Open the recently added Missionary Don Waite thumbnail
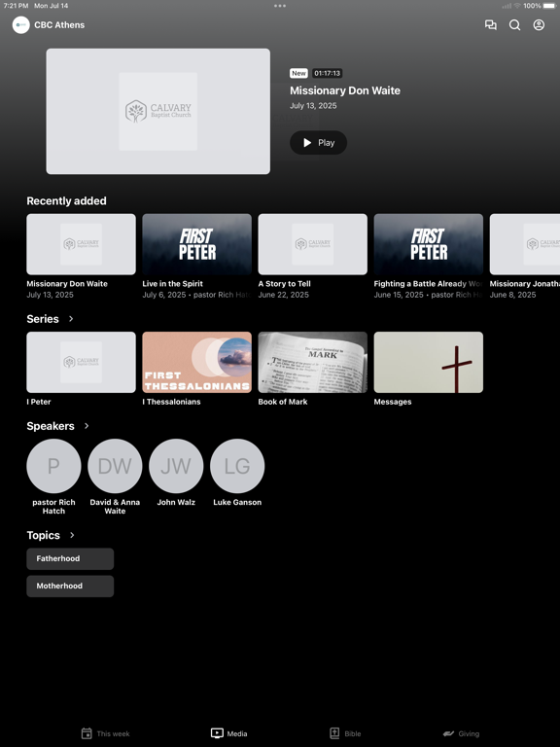 [x=81, y=244]
